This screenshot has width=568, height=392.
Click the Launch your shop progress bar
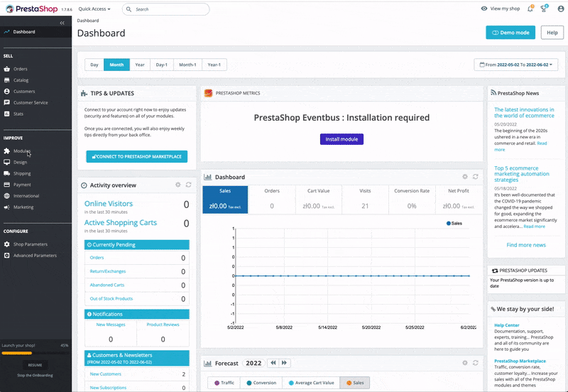click(x=35, y=353)
